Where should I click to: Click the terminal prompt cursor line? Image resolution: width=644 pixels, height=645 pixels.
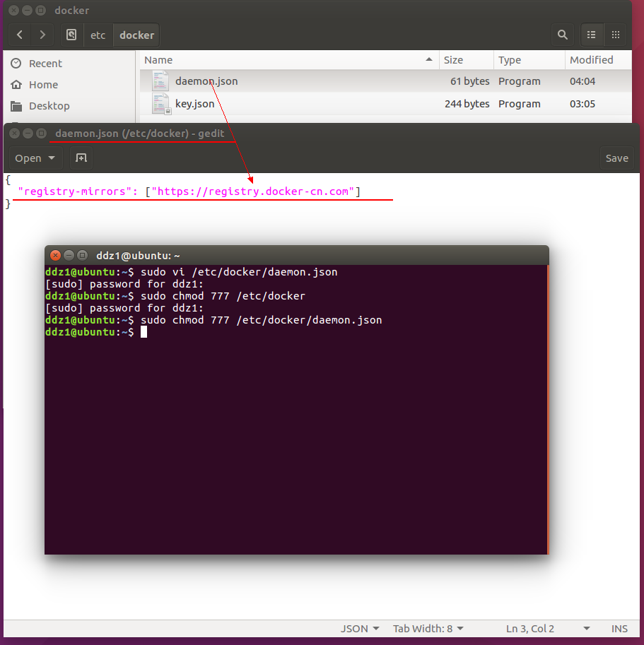[x=96, y=332]
